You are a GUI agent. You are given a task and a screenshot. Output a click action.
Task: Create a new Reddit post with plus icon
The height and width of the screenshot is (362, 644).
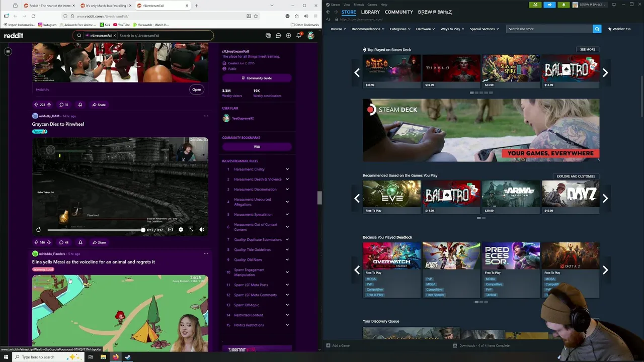point(288,36)
